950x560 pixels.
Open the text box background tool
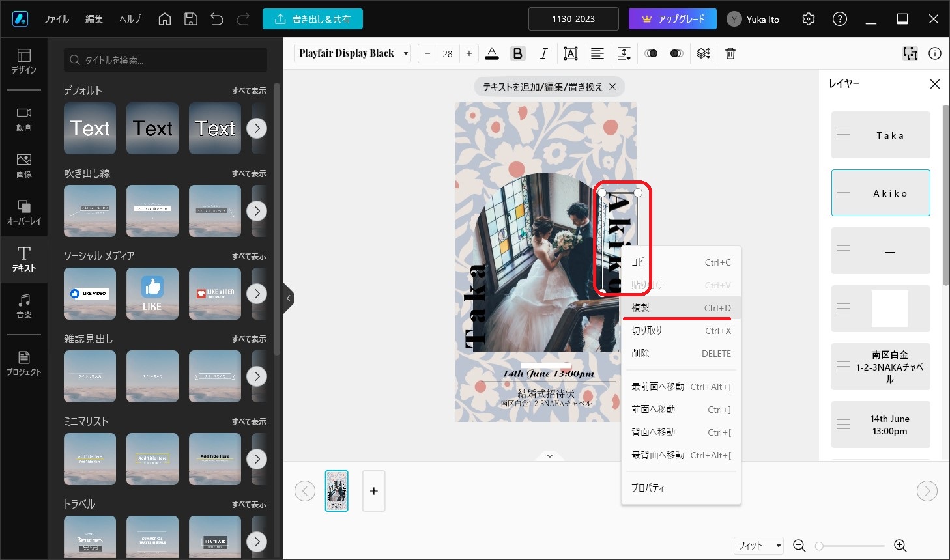point(571,53)
